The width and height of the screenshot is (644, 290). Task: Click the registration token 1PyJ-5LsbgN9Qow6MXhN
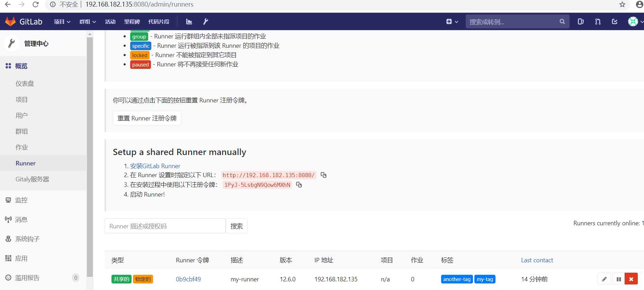(257, 185)
